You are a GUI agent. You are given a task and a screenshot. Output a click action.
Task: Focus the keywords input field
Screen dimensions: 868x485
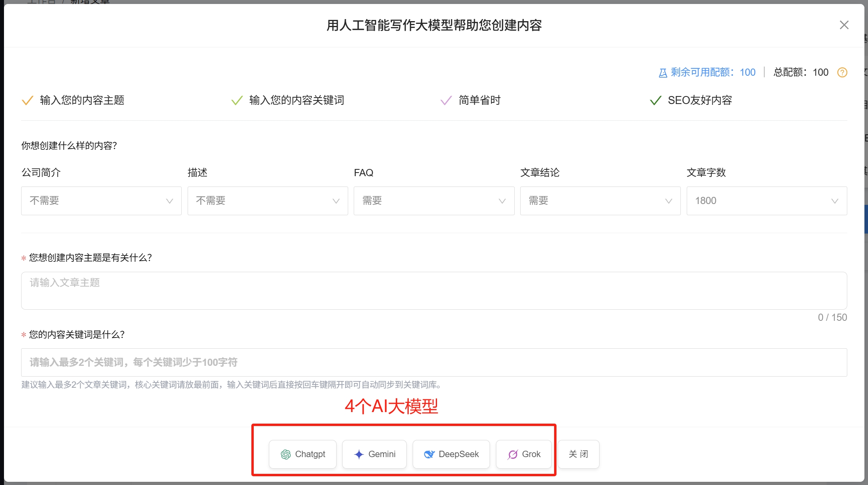pos(434,362)
